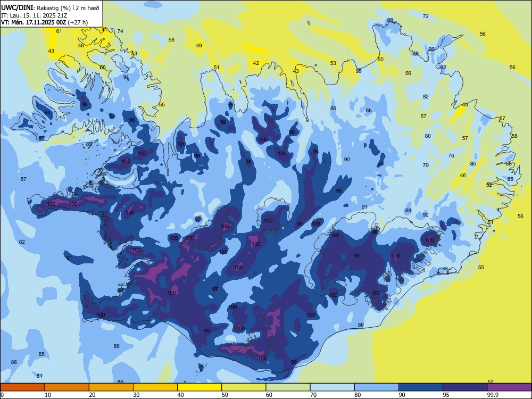Click the humidity value '87' on the map

tap(23, 179)
